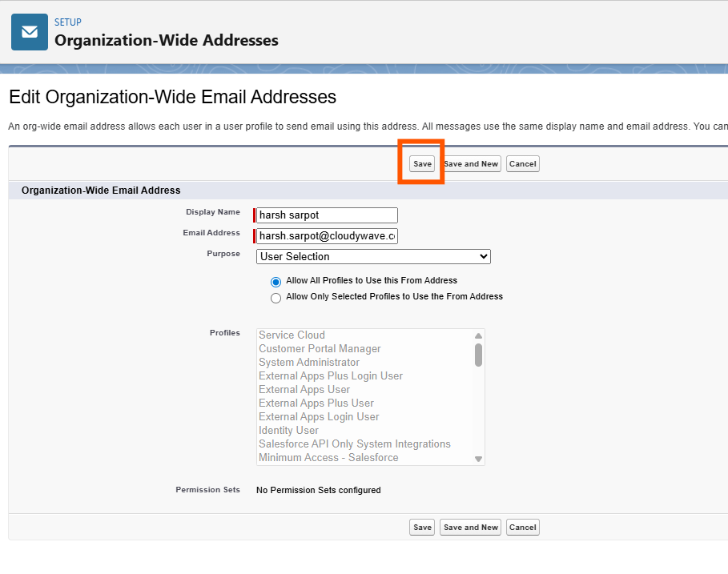Click the bottom Save button
The height and width of the screenshot is (574, 728).
pyautogui.click(x=422, y=528)
